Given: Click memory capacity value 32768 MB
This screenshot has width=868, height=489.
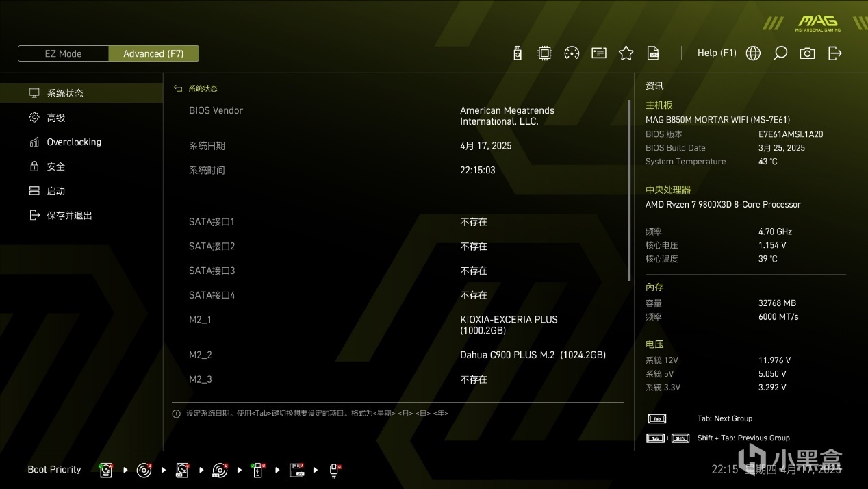Looking at the screenshot, I should [x=777, y=303].
